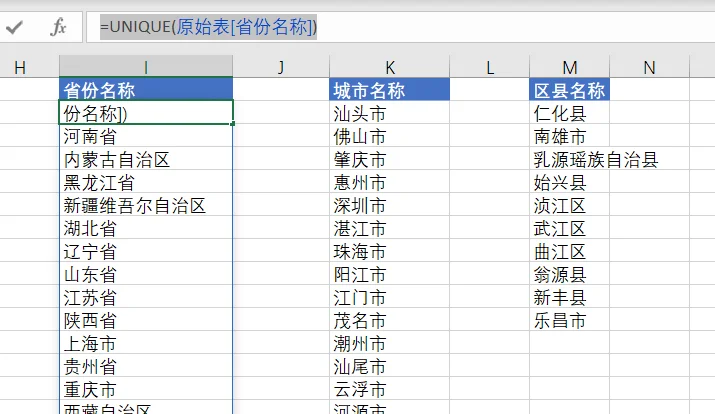This screenshot has width=715, height=414.
Task: Select cell 上海市
Action: [146, 342]
